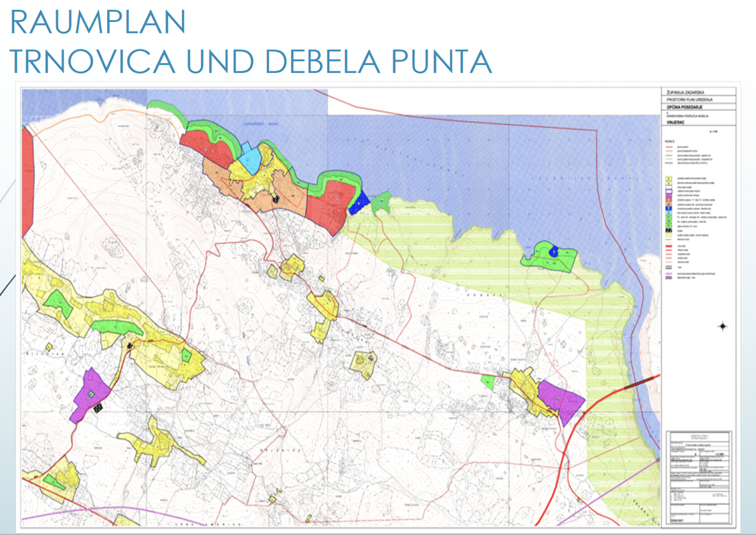This screenshot has width=756, height=535.
Task: Click the black hatched marker beside left purple zone
Action: pyautogui.click(x=99, y=406)
